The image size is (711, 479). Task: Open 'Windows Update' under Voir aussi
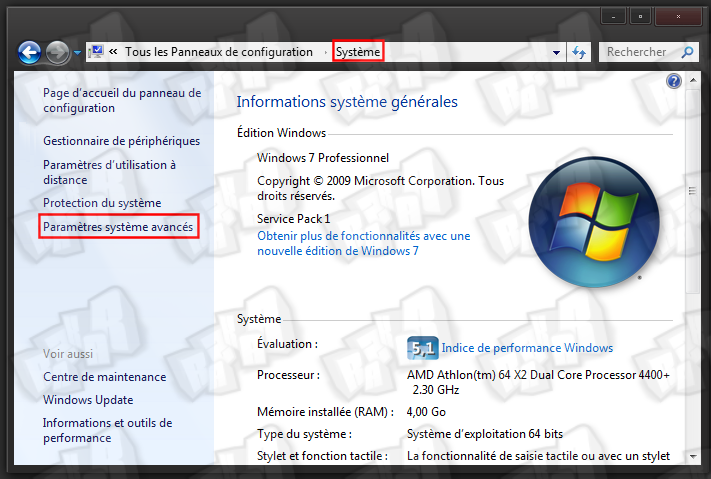[88, 400]
